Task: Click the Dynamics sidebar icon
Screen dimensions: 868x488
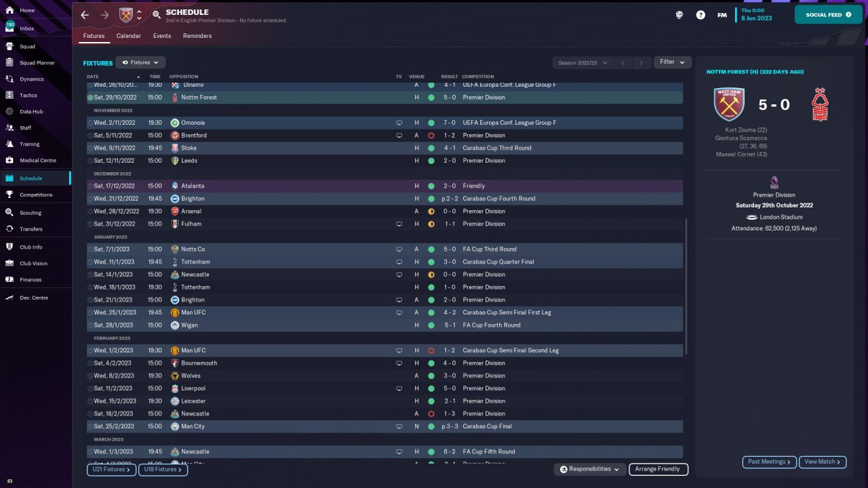Action: coord(9,79)
